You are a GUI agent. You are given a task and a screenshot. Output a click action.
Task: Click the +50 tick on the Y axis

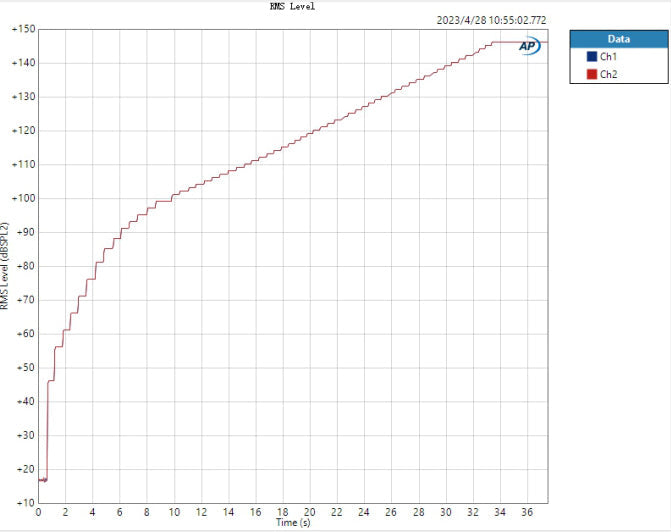pos(23,367)
